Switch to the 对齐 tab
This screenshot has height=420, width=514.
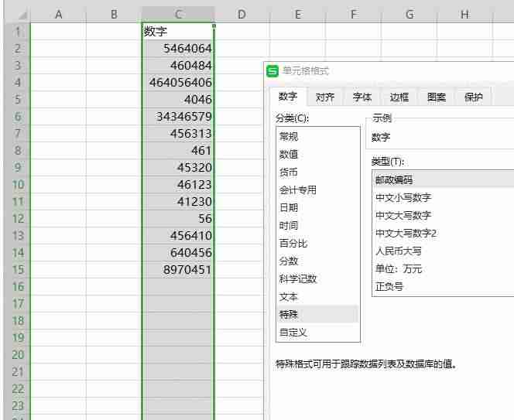[x=325, y=97]
